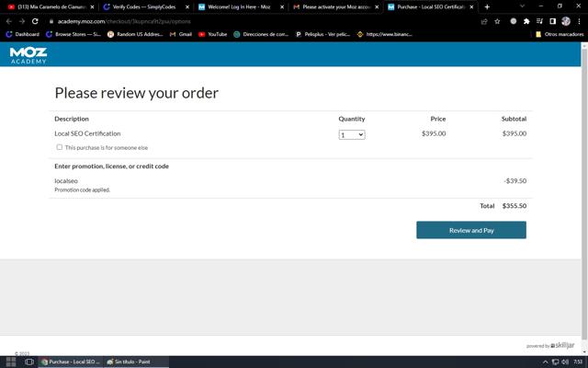The height and width of the screenshot is (368, 588).
Task: Open network settings in system tray
Action: tap(555, 362)
